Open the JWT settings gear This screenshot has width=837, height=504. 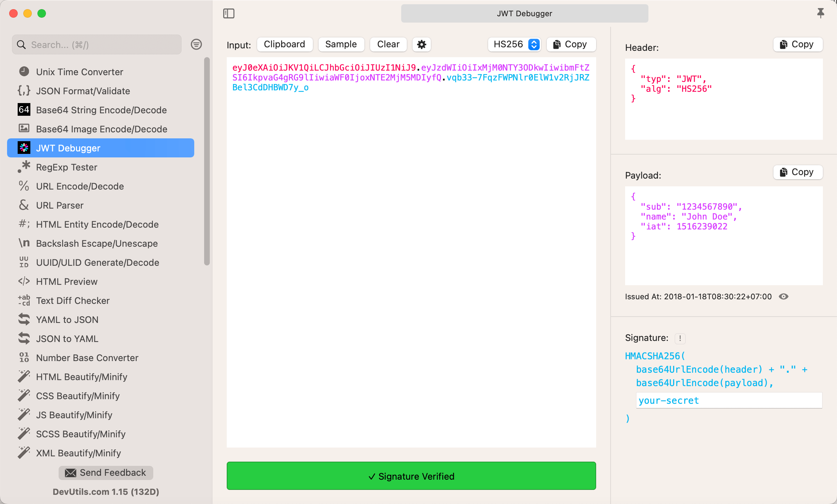(422, 44)
